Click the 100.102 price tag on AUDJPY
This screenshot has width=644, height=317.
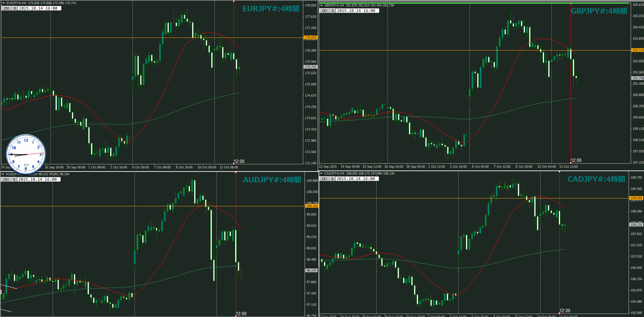click(x=312, y=206)
